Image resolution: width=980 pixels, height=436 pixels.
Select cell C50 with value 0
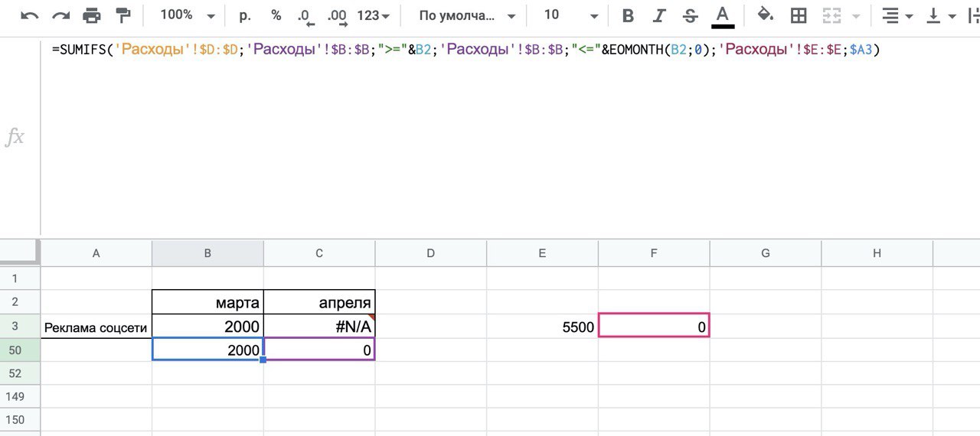319,350
